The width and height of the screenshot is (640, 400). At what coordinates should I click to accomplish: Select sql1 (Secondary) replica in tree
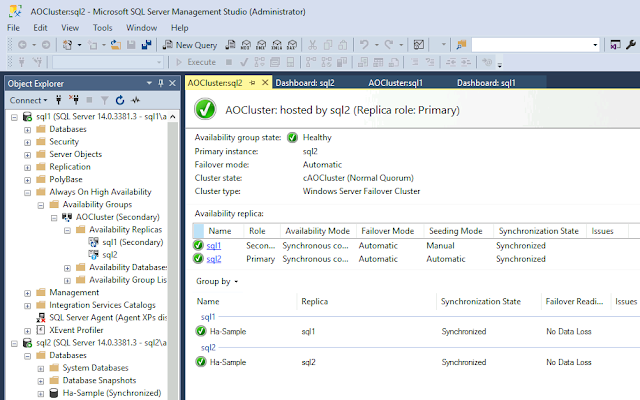[133, 242]
